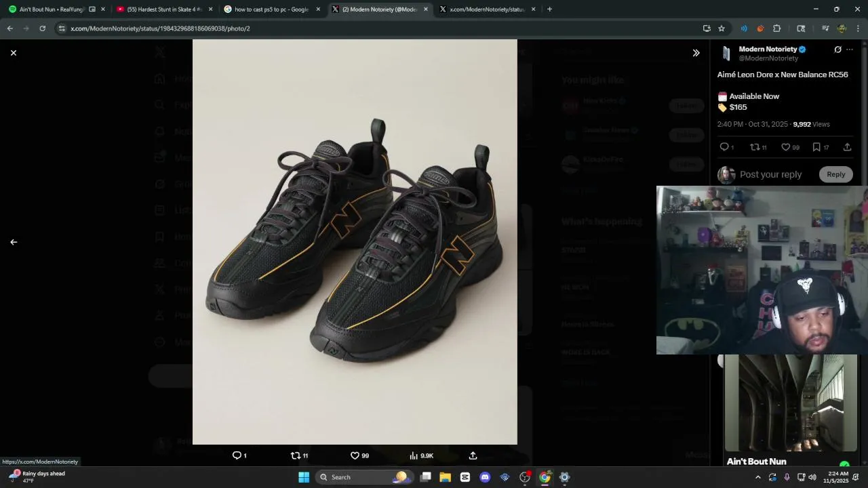View analytics showing 9.9K below the photo

point(421,455)
